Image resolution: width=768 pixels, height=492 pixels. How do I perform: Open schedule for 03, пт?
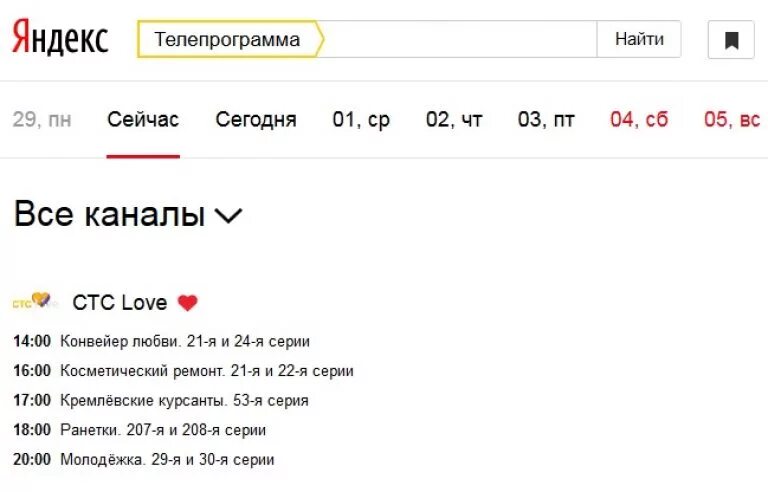tap(546, 120)
